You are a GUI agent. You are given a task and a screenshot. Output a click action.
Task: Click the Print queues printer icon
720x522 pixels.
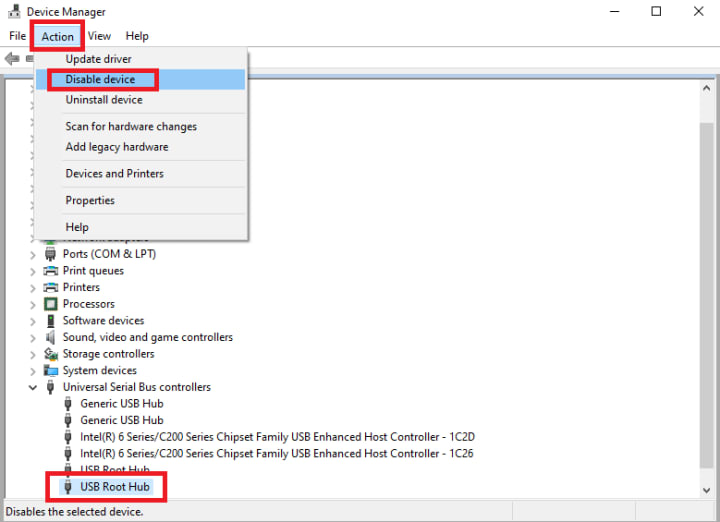(51, 270)
